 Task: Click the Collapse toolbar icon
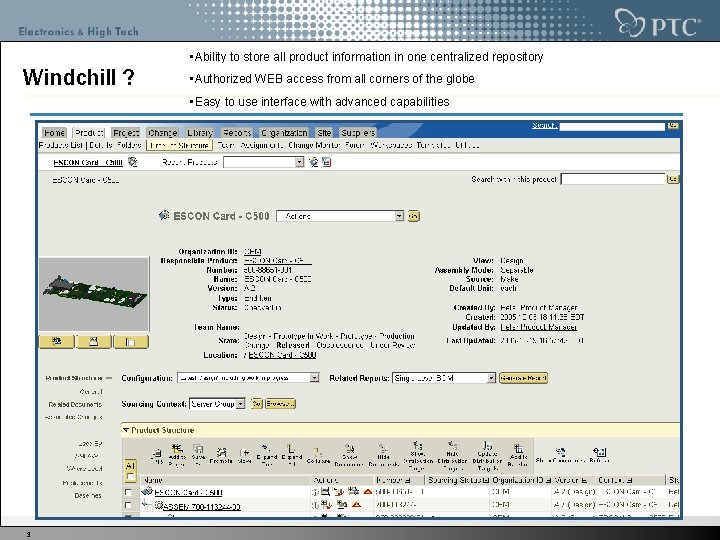(x=318, y=456)
